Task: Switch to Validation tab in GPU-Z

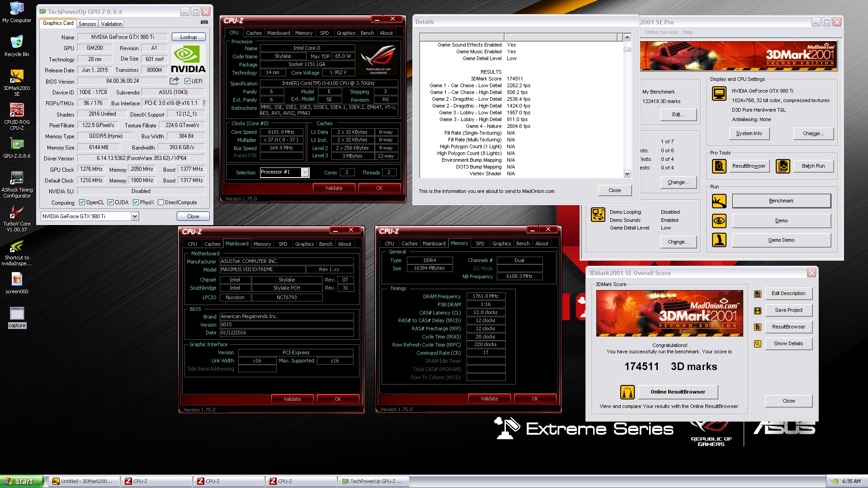Action: pyautogui.click(x=111, y=24)
